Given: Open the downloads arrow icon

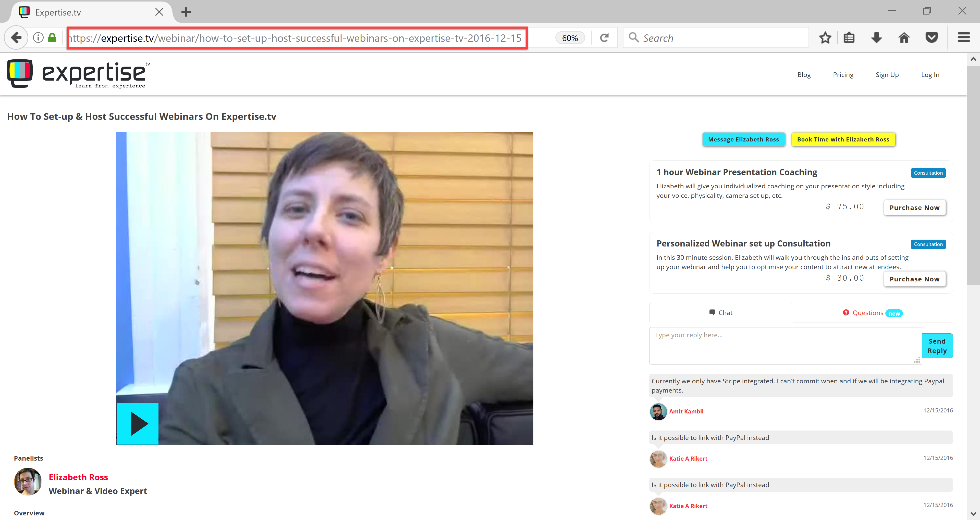Looking at the screenshot, I should 876,38.
